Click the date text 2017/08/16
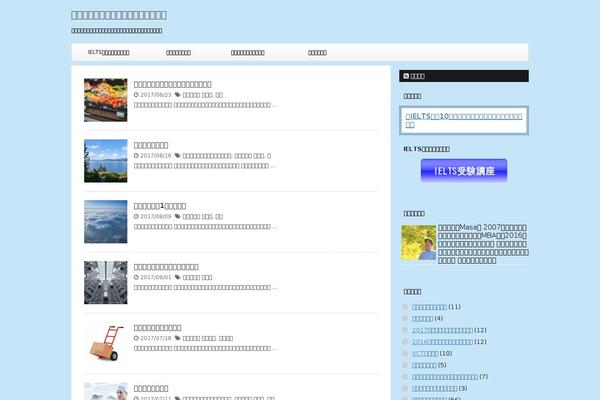Image resolution: width=600 pixels, height=400 pixels. (156, 155)
